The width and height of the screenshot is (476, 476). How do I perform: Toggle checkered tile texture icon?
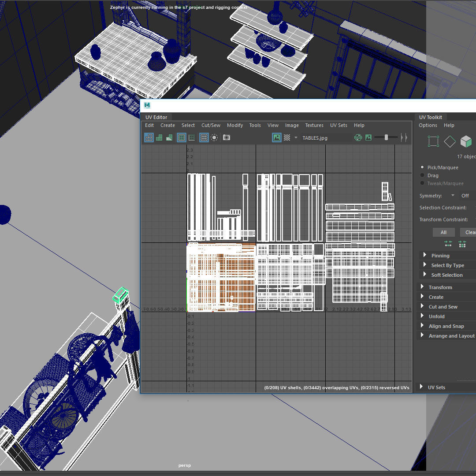(287, 138)
